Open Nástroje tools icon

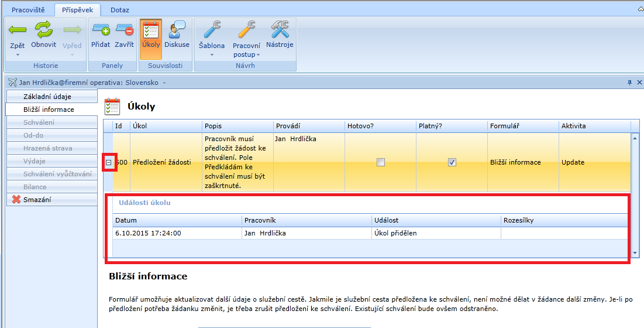280,30
